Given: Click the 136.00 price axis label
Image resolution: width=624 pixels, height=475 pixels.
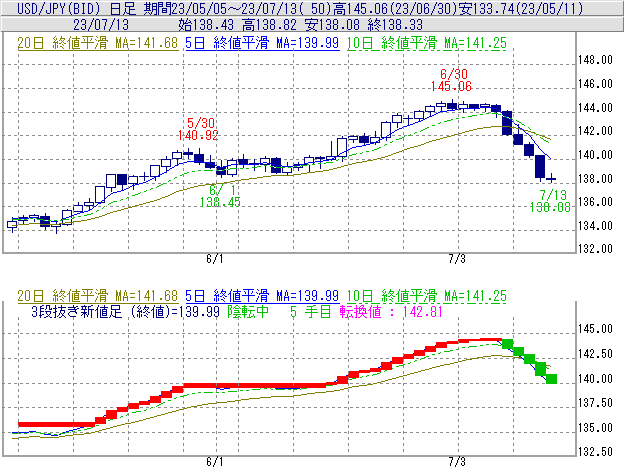Looking at the screenshot, I should pyautogui.click(x=595, y=202).
